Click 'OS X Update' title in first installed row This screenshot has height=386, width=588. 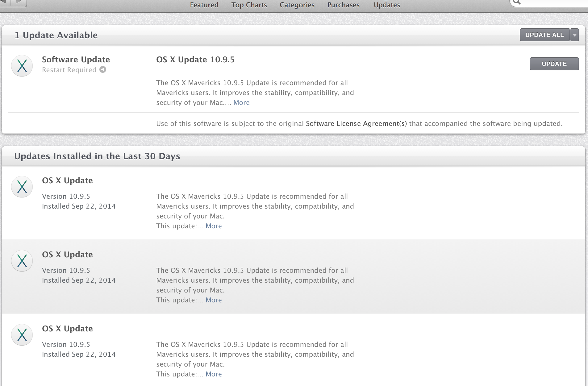[67, 181]
